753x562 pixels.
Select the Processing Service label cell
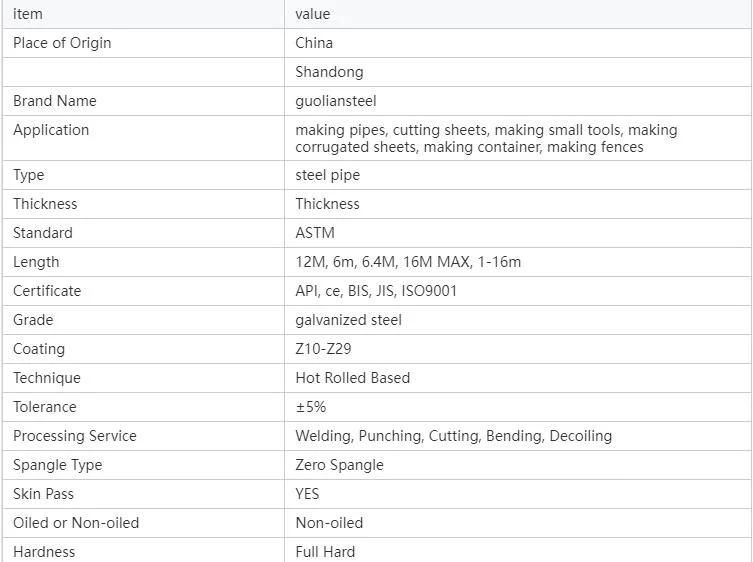143,436
